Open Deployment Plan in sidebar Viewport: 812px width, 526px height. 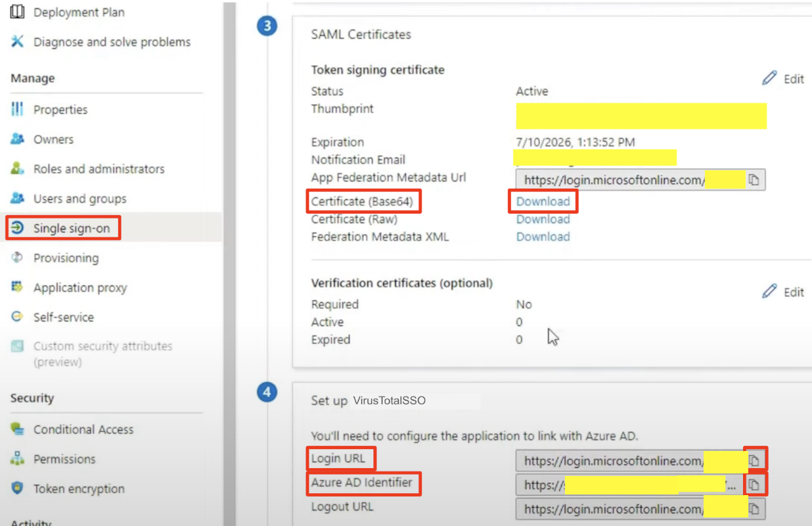coord(79,12)
